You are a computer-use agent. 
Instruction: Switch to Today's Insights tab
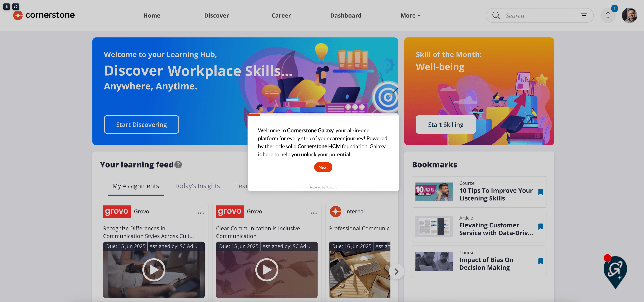click(197, 186)
